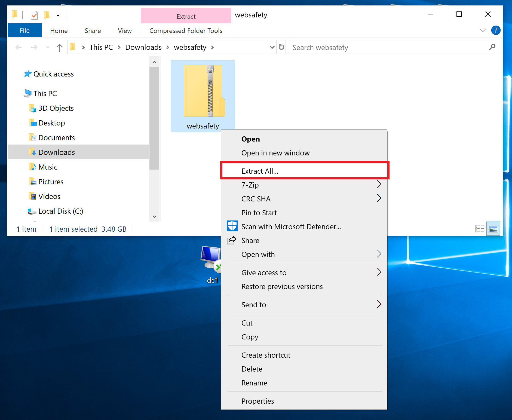Choose Open in context menu
The height and width of the screenshot is (420, 512).
point(304,139)
